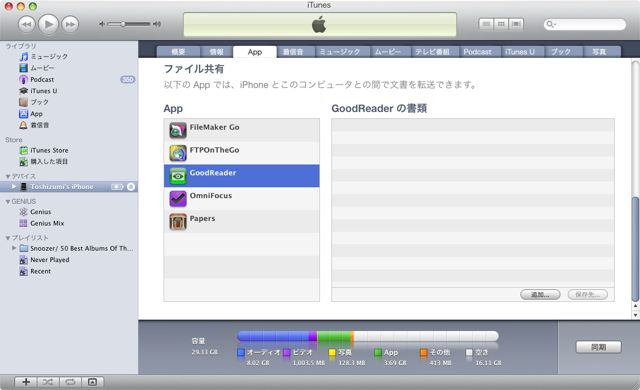640x390 pixels.
Task: Click the capacity usage bar
Action: click(x=368, y=336)
